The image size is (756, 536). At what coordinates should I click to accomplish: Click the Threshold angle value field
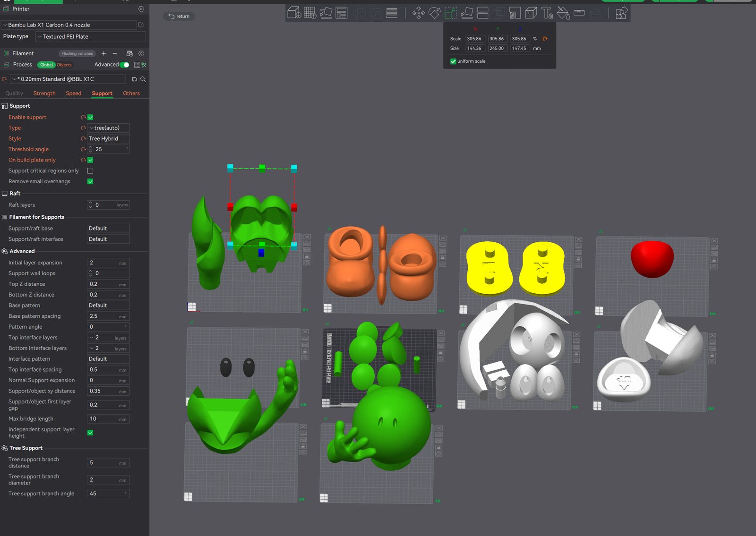tap(108, 149)
